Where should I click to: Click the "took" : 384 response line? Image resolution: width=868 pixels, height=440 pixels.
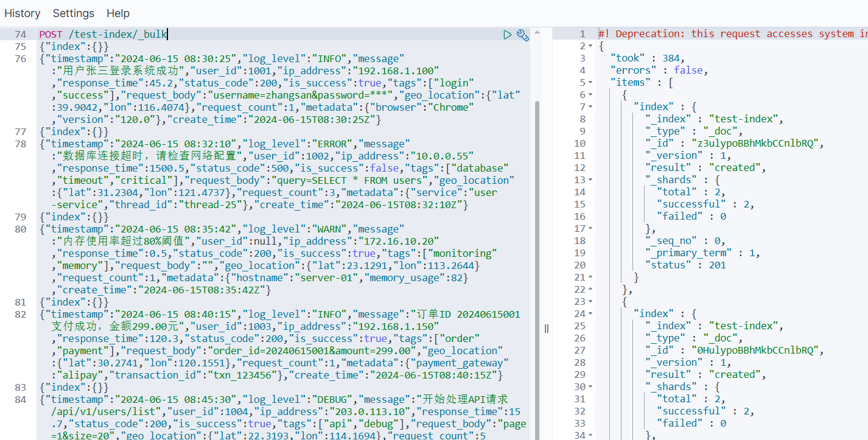click(647, 58)
